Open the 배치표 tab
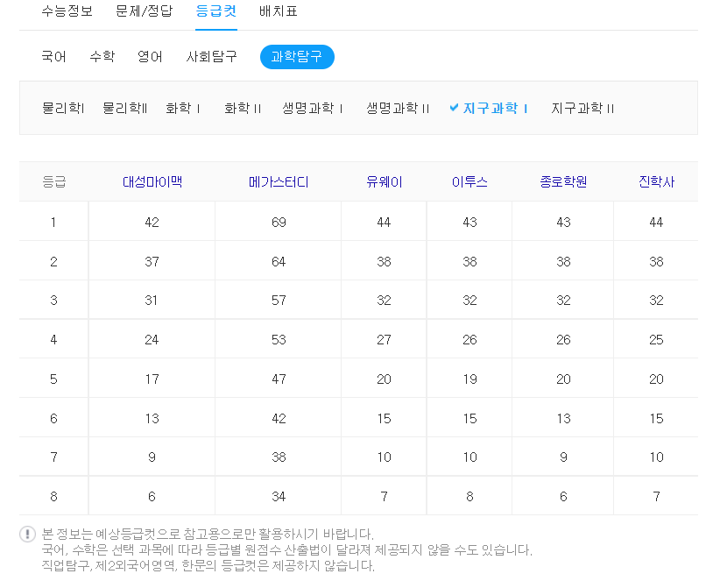This screenshot has height=588, width=713. point(278,11)
